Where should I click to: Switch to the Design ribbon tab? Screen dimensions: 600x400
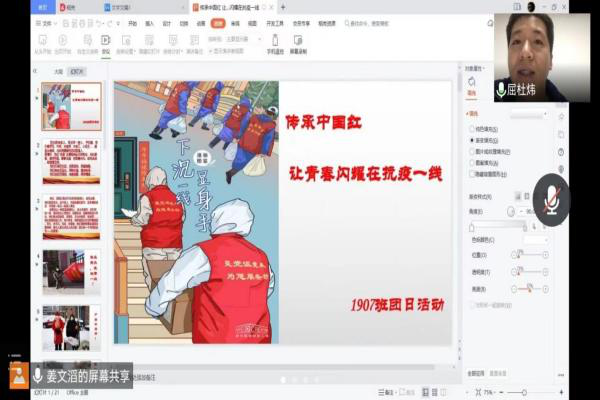(x=167, y=21)
